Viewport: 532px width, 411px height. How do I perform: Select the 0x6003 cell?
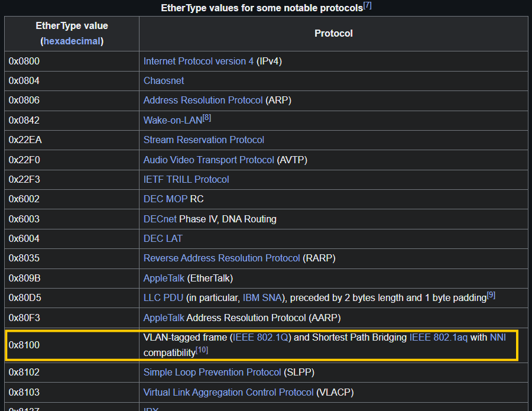click(x=72, y=219)
